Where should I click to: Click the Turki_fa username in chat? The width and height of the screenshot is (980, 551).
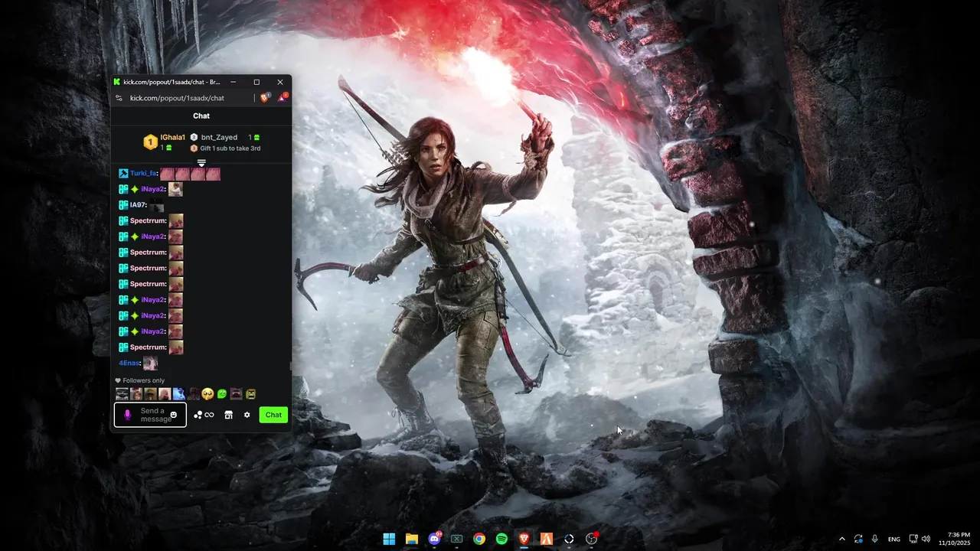(142, 174)
